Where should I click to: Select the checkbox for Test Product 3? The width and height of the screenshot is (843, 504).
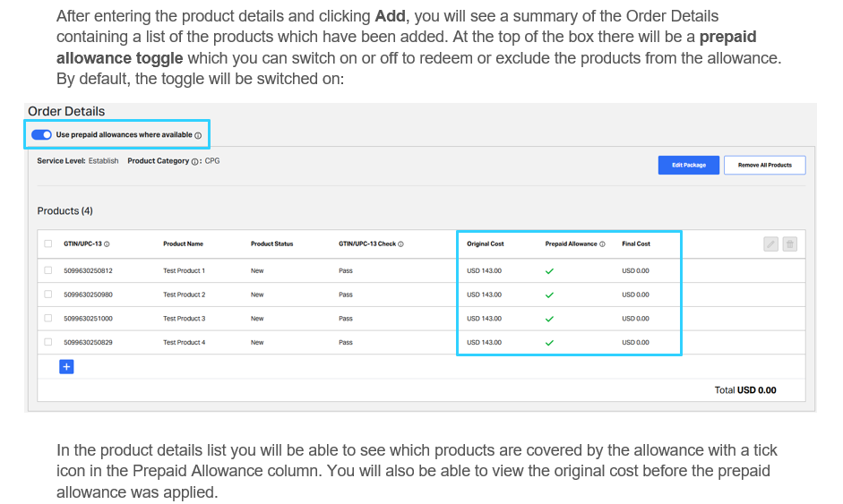coord(48,319)
